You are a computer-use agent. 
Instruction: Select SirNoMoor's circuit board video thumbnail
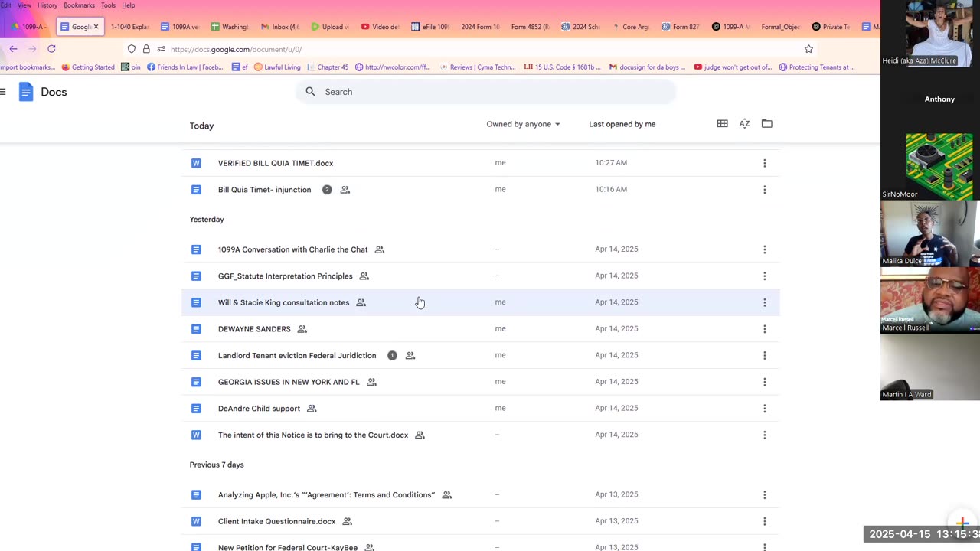pos(930,167)
